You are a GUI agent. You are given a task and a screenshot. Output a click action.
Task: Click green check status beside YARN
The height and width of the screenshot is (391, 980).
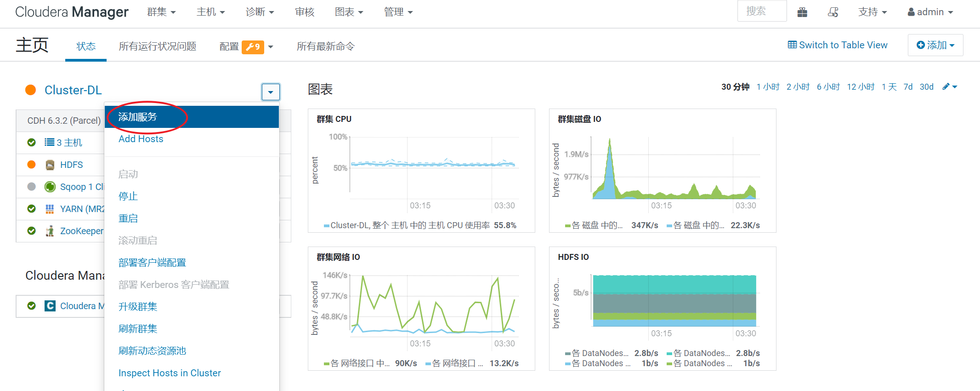pyautogui.click(x=31, y=209)
